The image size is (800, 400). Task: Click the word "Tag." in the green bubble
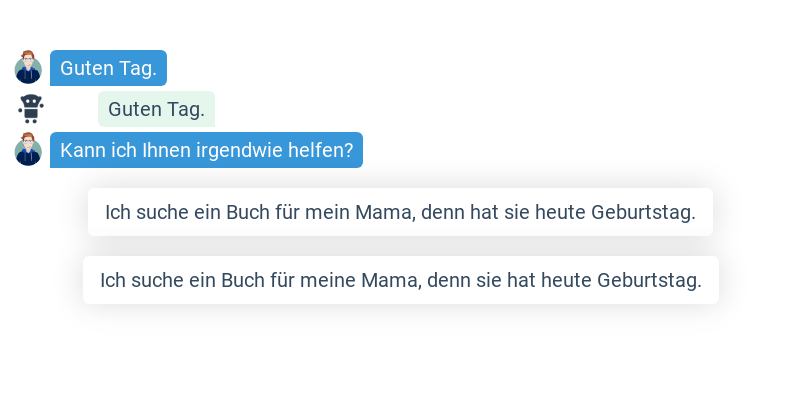click(187, 109)
